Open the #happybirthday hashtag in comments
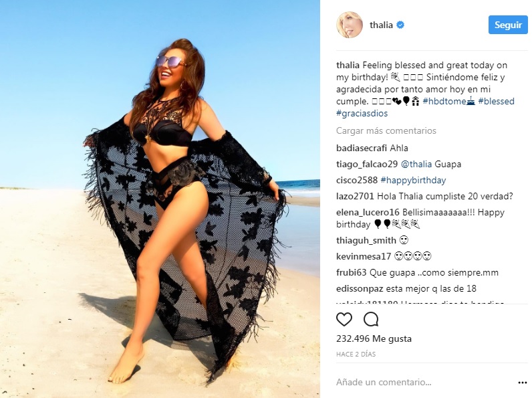The image size is (532, 398). 413,181
